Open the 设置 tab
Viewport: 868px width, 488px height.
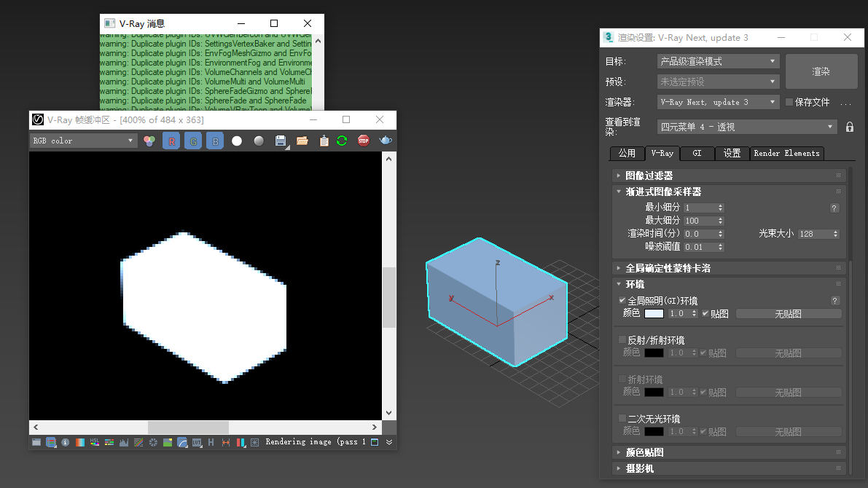click(732, 153)
